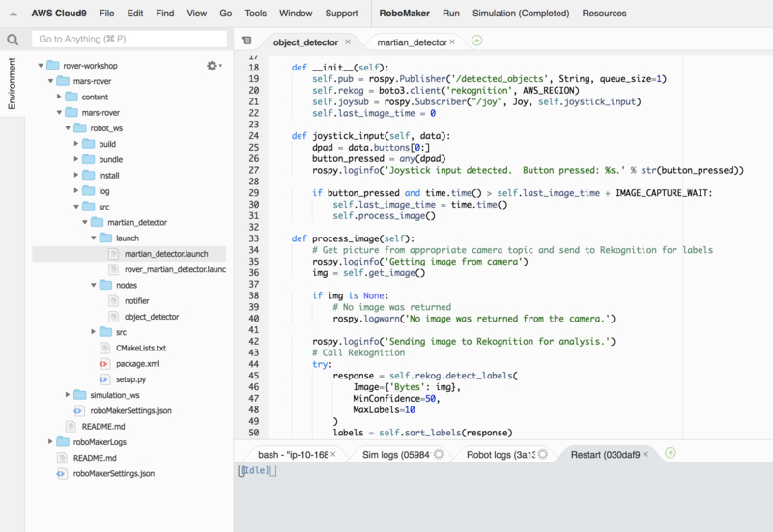Click the package.xml file icon
Screen dimensions: 773x532
(103, 364)
